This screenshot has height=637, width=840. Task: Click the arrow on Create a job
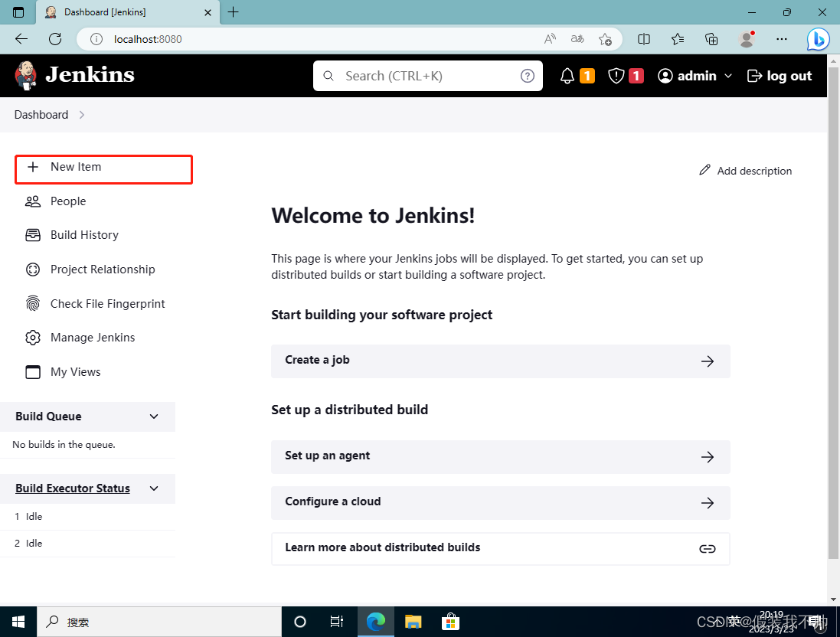(707, 361)
